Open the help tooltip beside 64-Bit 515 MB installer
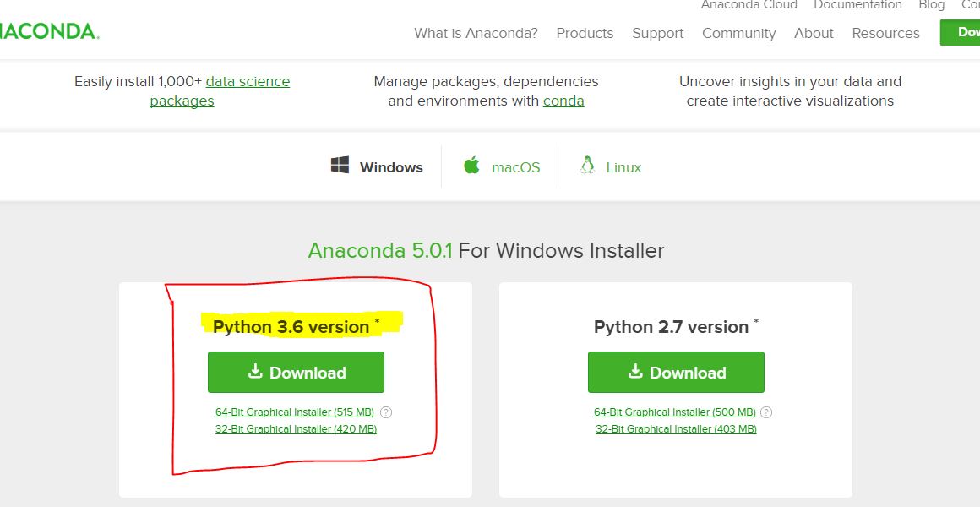This screenshot has width=980, height=507. tap(385, 412)
